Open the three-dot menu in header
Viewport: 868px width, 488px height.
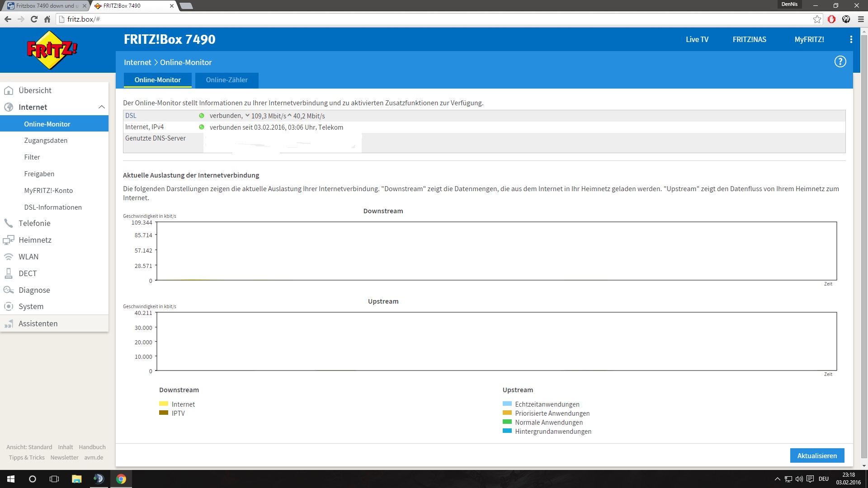[851, 39]
